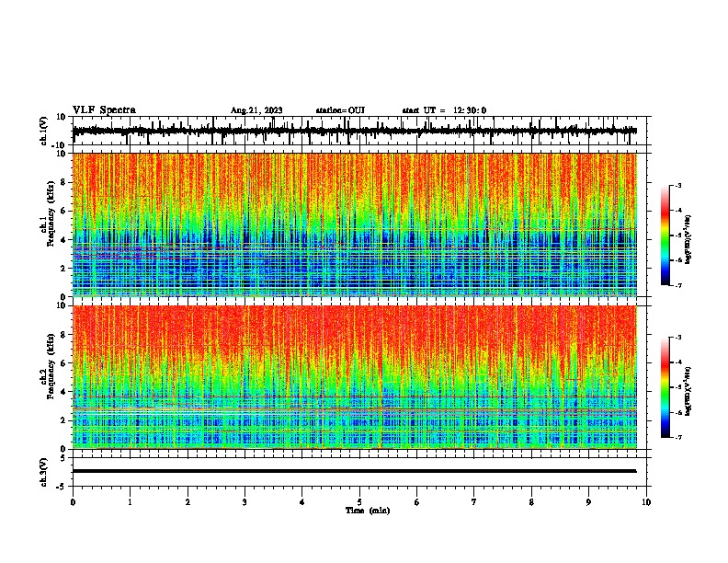
Task: Click the ch.1 "Frequency (kHz)" axis title
Action: point(51,214)
